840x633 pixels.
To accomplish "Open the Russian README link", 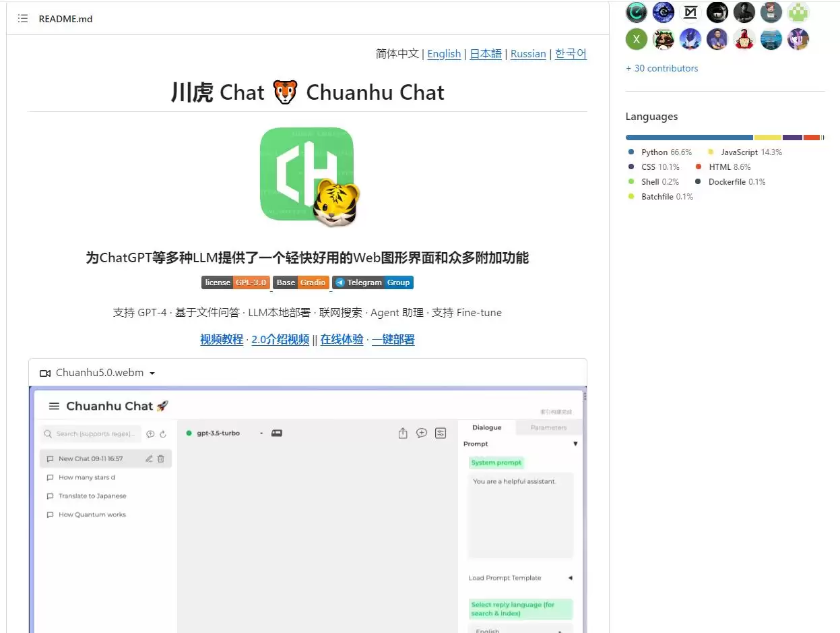I will click(x=528, y=54).
